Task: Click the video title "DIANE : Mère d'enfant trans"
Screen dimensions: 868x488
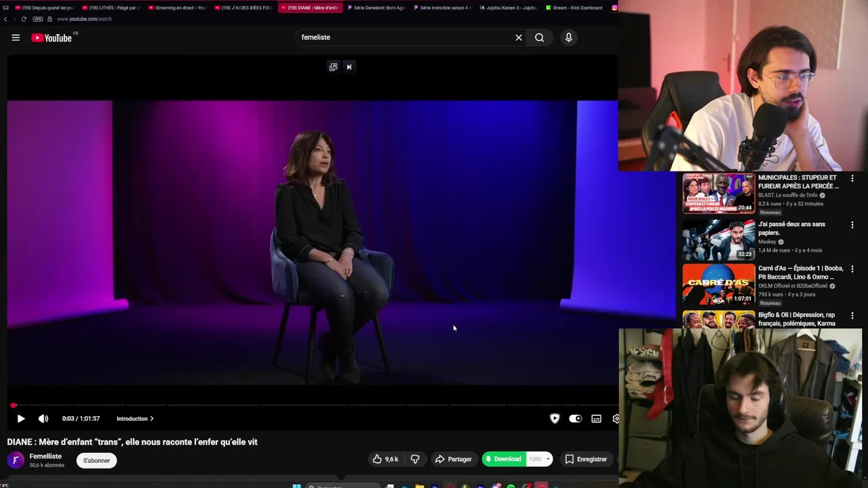Action: pyautogui.click(x=132, y=442)
